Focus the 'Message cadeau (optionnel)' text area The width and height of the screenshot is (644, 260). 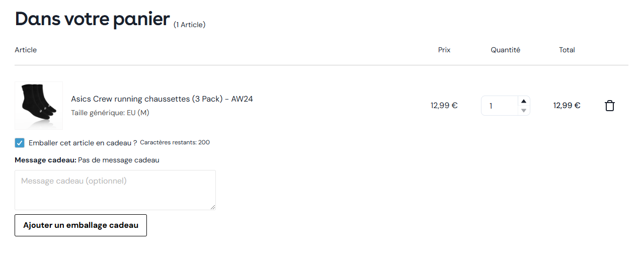pos(115,190)
